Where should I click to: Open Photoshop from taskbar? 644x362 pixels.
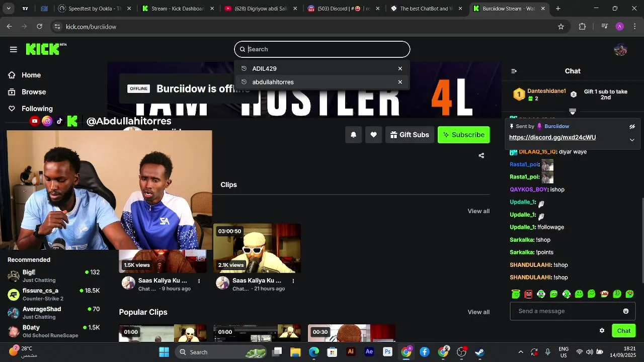(387, 352)
